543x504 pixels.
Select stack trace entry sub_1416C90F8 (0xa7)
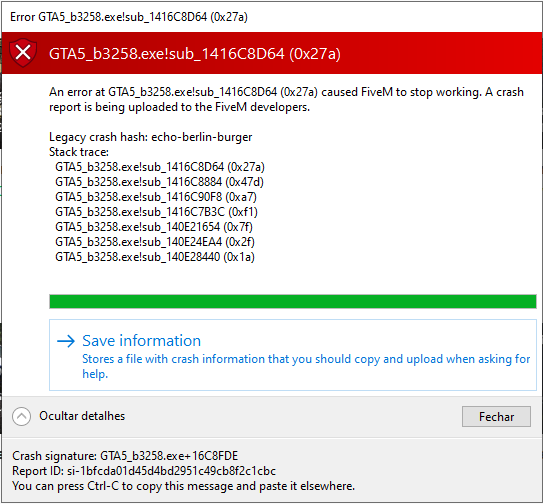(156, 197)
